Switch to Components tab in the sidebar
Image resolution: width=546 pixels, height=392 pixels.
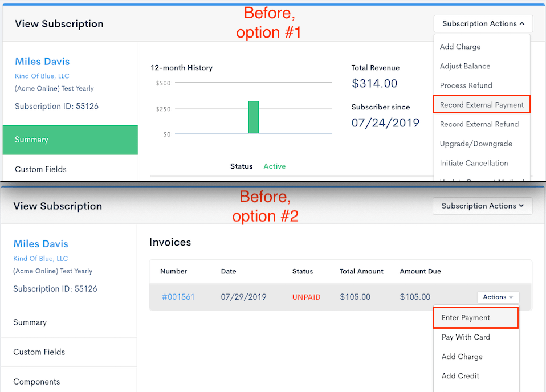click(36, 382)
